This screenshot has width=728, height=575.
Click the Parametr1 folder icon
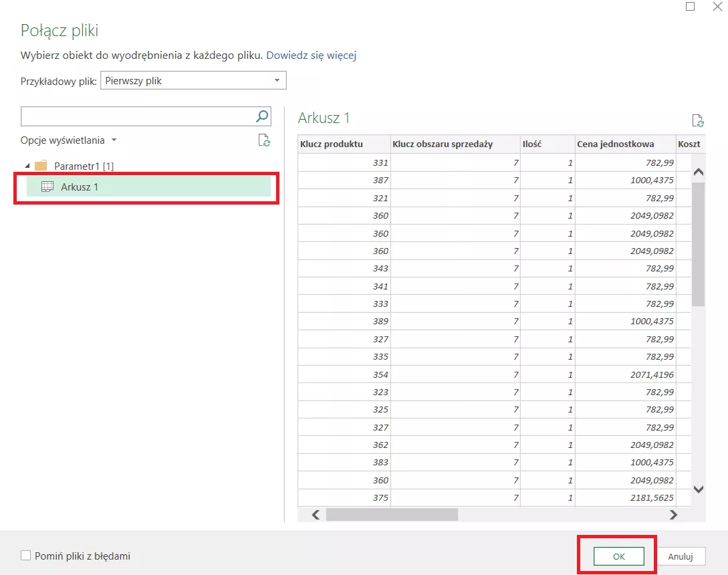click(41, 166)
